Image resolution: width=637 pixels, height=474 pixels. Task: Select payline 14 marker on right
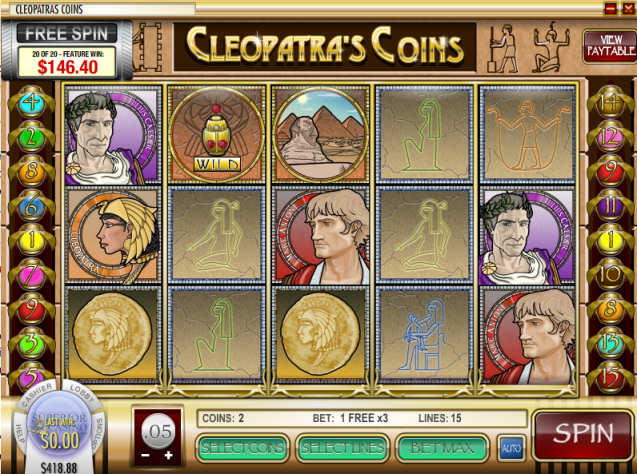point(610,103)
